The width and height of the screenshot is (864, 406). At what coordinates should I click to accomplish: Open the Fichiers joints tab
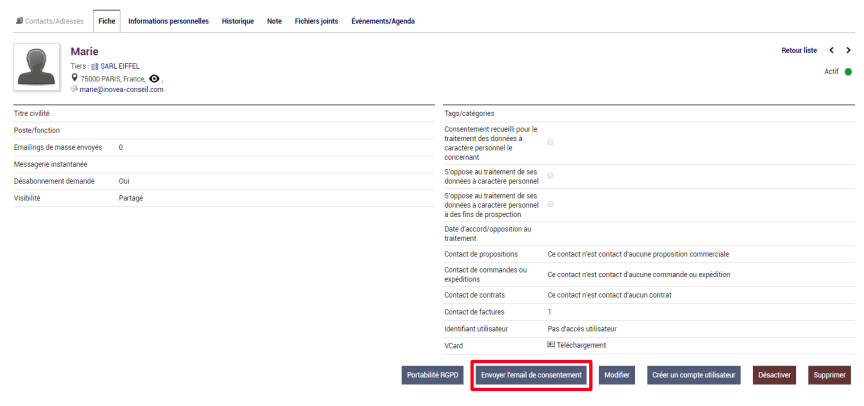click(315, 21)
